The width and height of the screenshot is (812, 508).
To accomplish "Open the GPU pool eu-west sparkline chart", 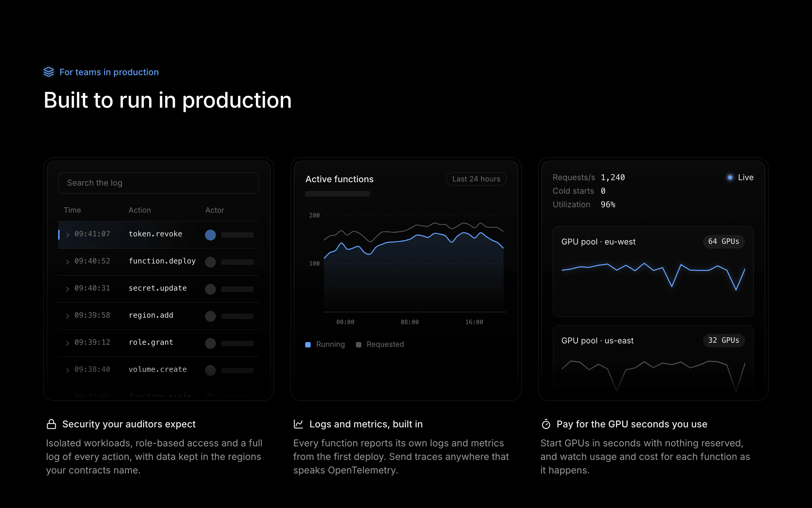I will click(x=653, y=276).
